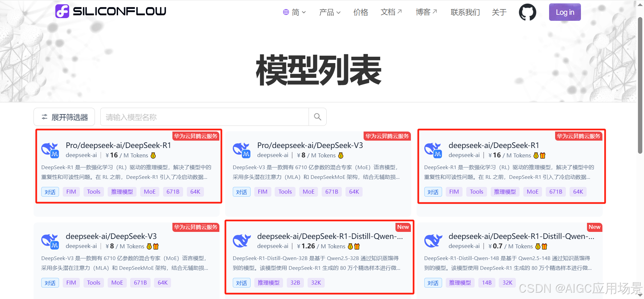Click the Distill-Qwen-14B description text
Viewport: 644px width, 299px height.
(x=508, y=263)
